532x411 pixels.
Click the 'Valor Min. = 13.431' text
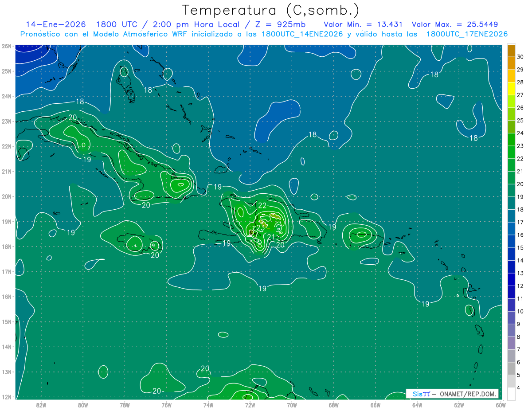[x=363, y=24]
